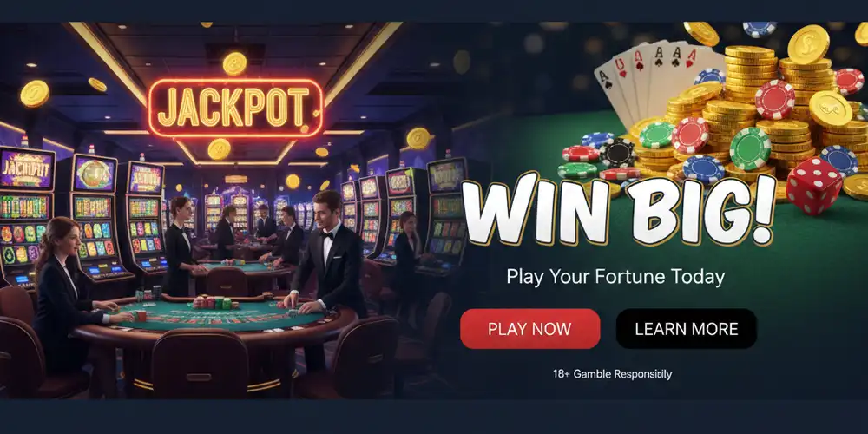
Task: Click the gold coin directly below JACKPOT sign
Action: [x=220, y=149]
